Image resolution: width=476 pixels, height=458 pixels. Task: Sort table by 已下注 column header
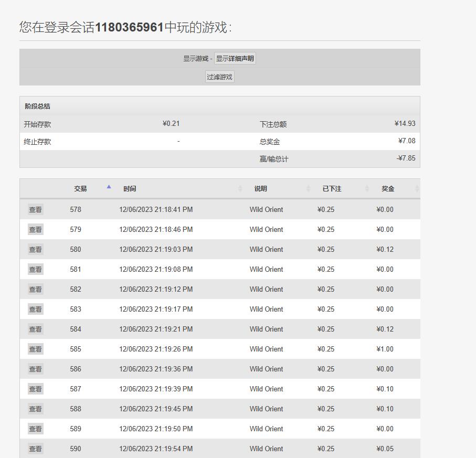(x=332, y=189)
